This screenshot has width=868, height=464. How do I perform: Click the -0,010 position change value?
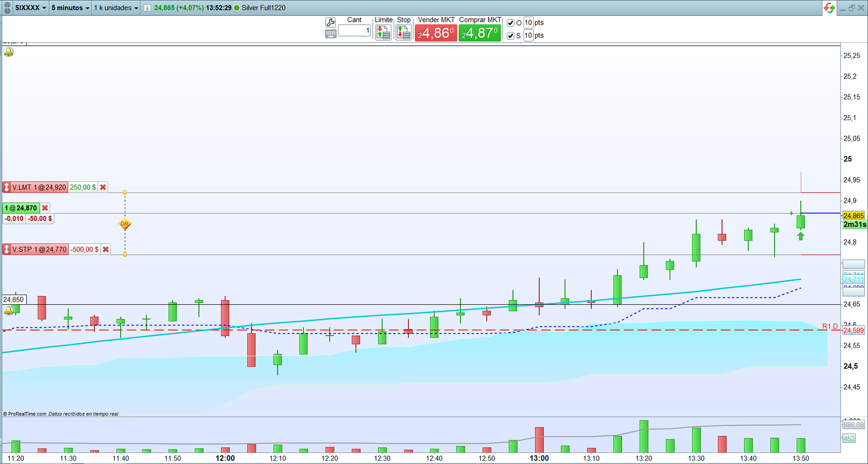14,219
